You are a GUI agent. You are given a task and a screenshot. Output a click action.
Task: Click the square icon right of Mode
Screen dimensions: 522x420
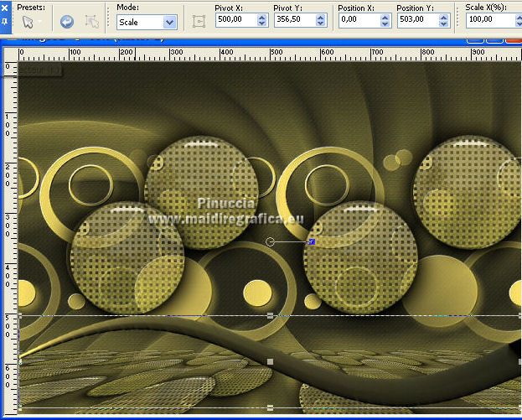tap(199, 22)
